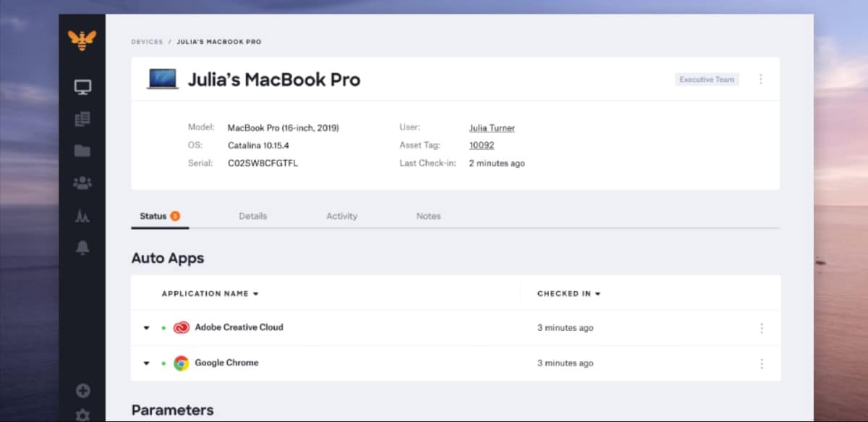This screenshot has height=422, width=868.
Task: Expand the Google Chrome row
Action: [146, 363]
